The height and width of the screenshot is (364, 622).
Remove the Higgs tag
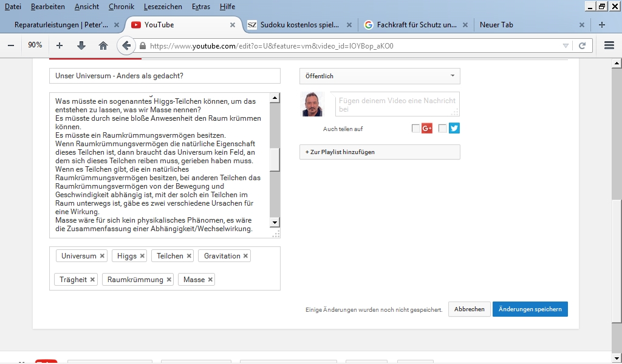pos(142,256)
